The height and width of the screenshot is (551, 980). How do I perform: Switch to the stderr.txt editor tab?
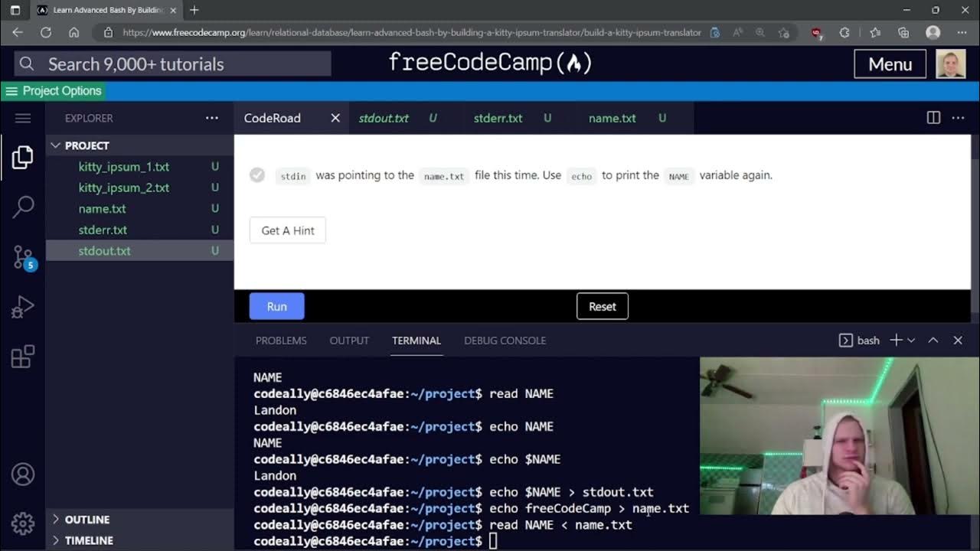click(498, 118)
